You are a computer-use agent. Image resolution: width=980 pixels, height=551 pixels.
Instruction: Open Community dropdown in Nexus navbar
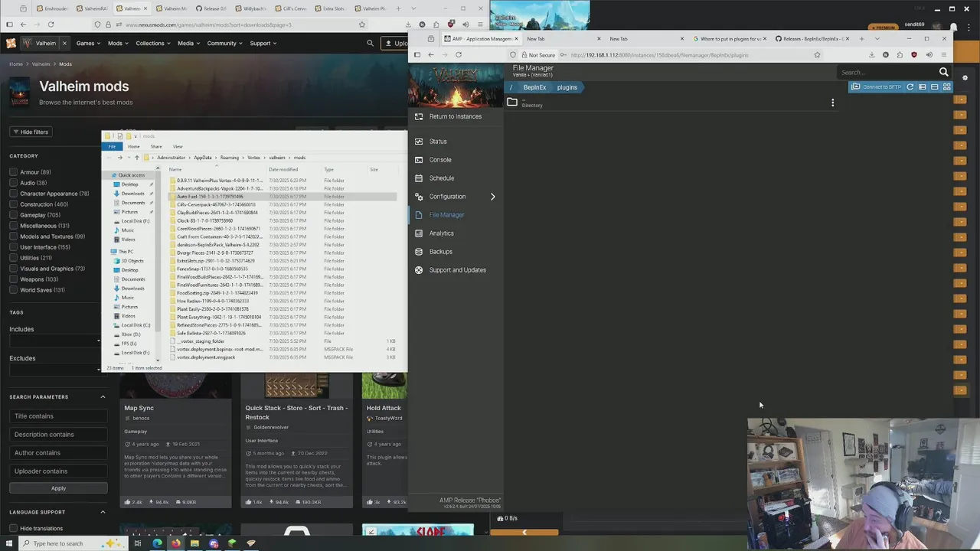[225, 44]
